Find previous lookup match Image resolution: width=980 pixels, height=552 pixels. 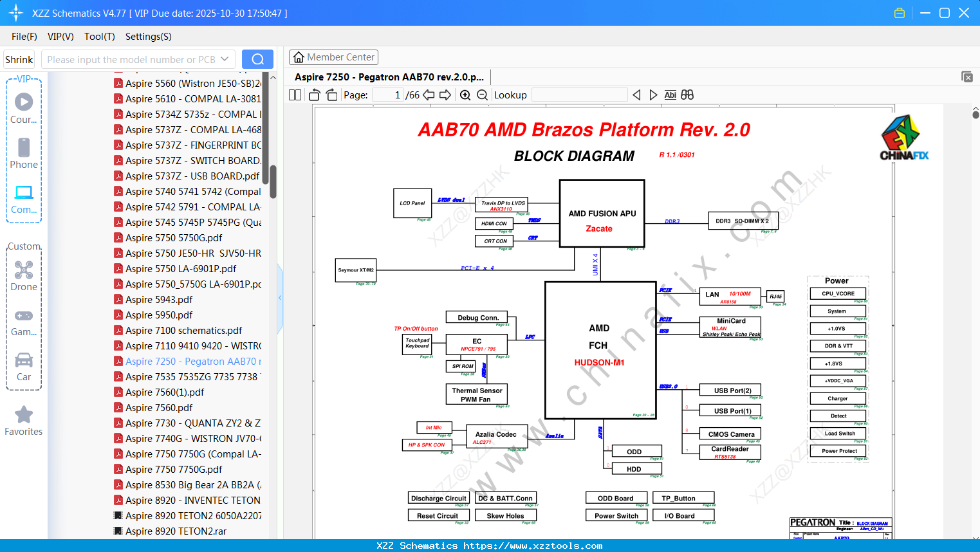coord(636,95)
